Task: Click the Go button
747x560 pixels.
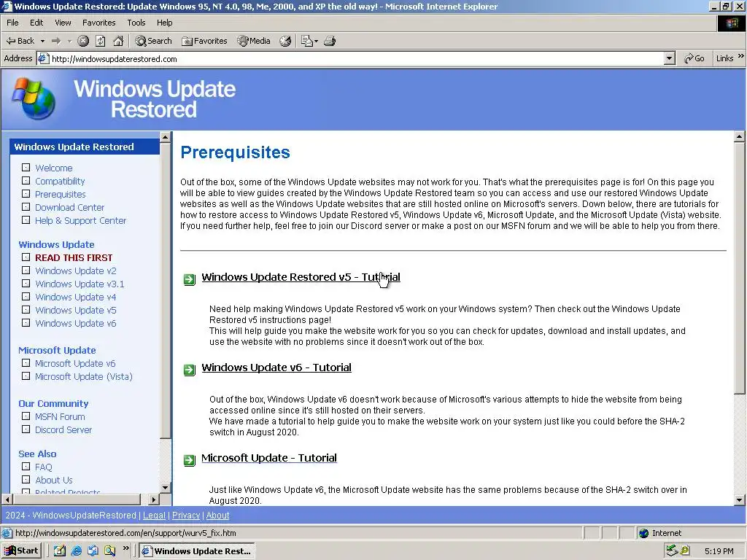Action: 694,58
